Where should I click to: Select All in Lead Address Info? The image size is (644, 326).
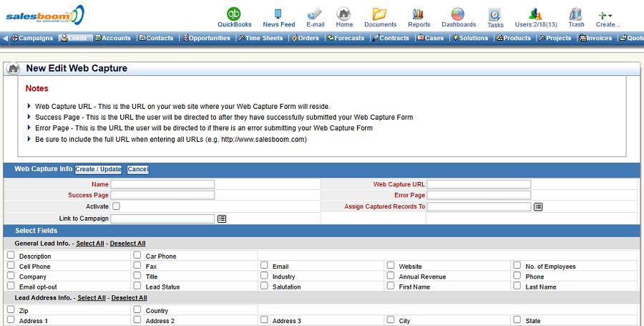tap(92, 297)
